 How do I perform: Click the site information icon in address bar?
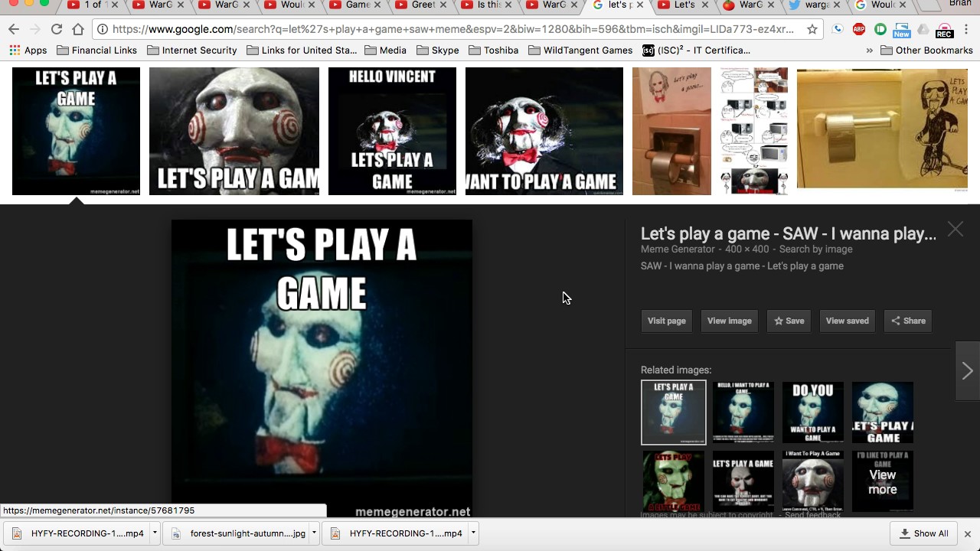click(x=103, y=30)
